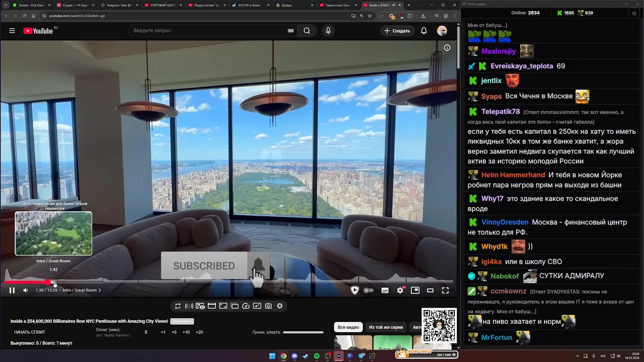Click the audio broadcast icon in extension toolbar

click(189, 306)
